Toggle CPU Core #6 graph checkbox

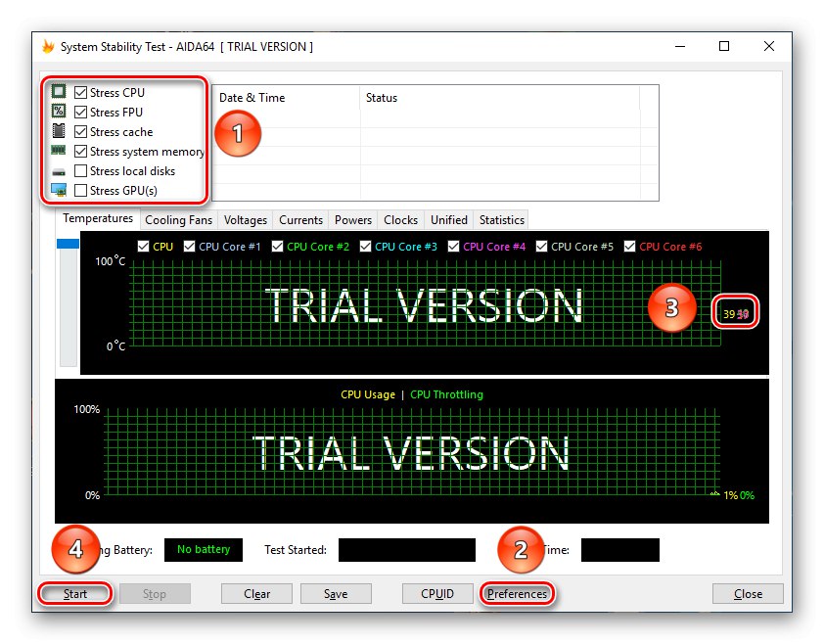(x=629, y=247)
